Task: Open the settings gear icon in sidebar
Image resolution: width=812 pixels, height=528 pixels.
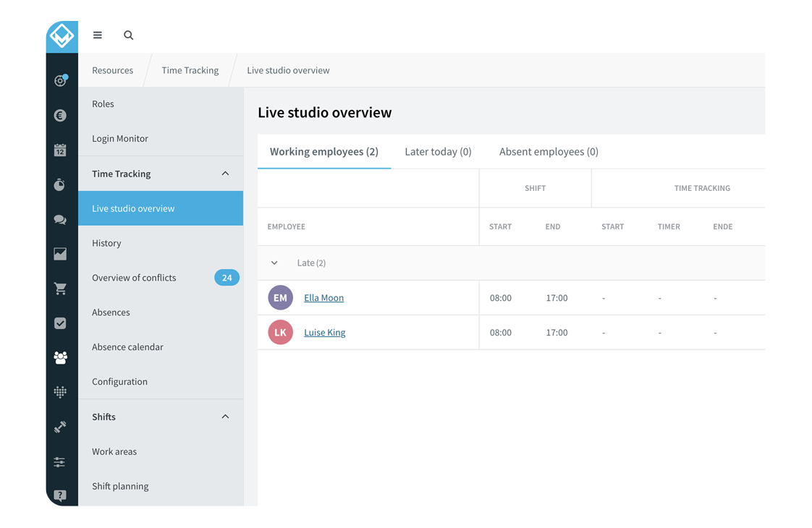Action: 62,80
